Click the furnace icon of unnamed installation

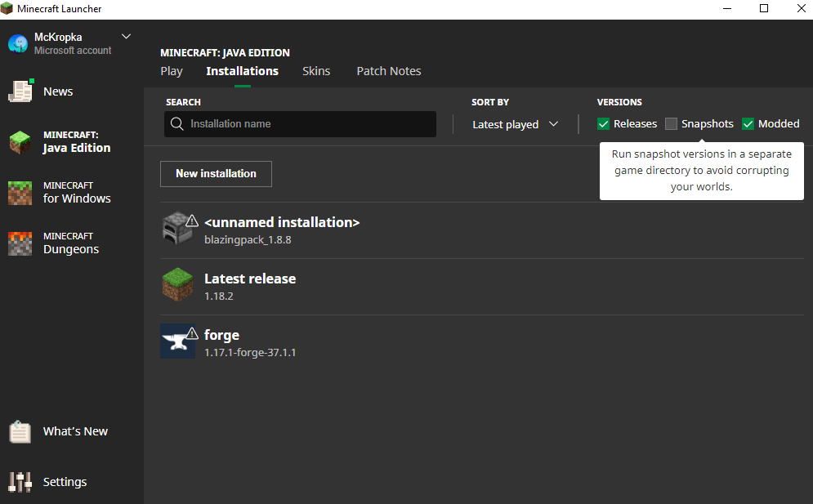[176, 229]
